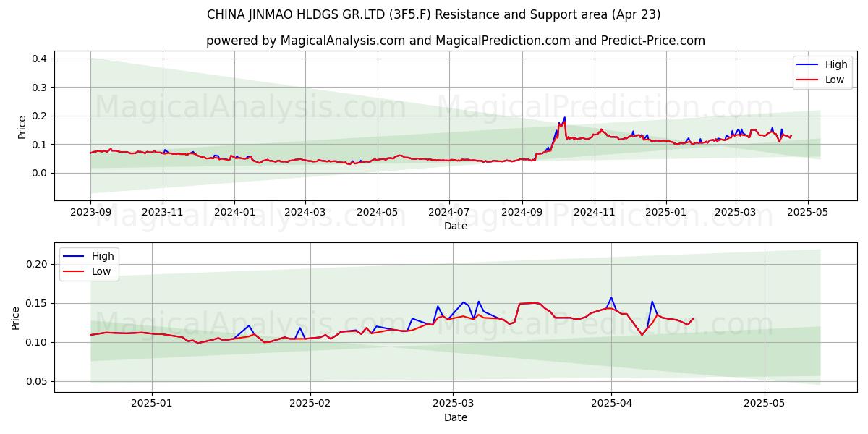Click 'High' in the upper chart legend
868x434 pixels.
click(x=836, y=64)
